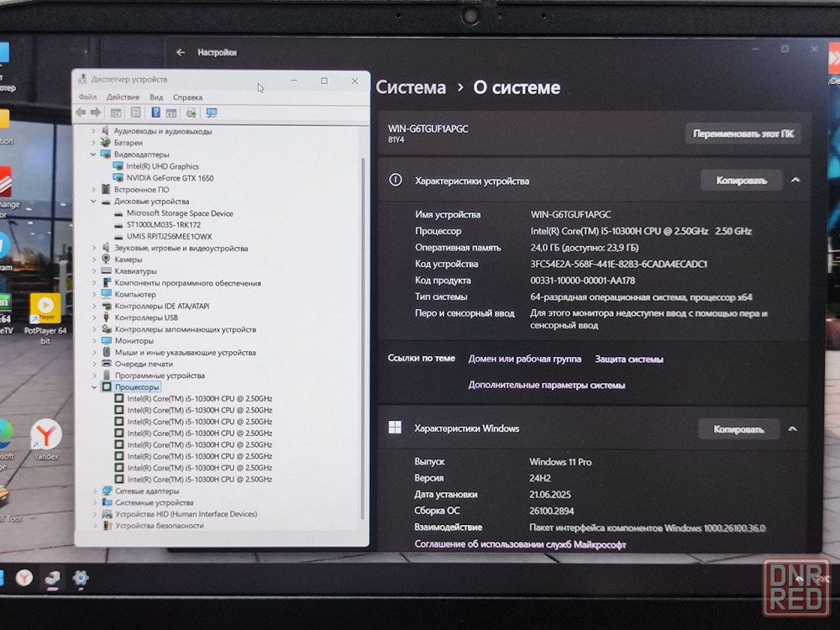Click the Устройства HID category icon
The width and height of the screenshot is (840, 630).
(x=108, y=514)
